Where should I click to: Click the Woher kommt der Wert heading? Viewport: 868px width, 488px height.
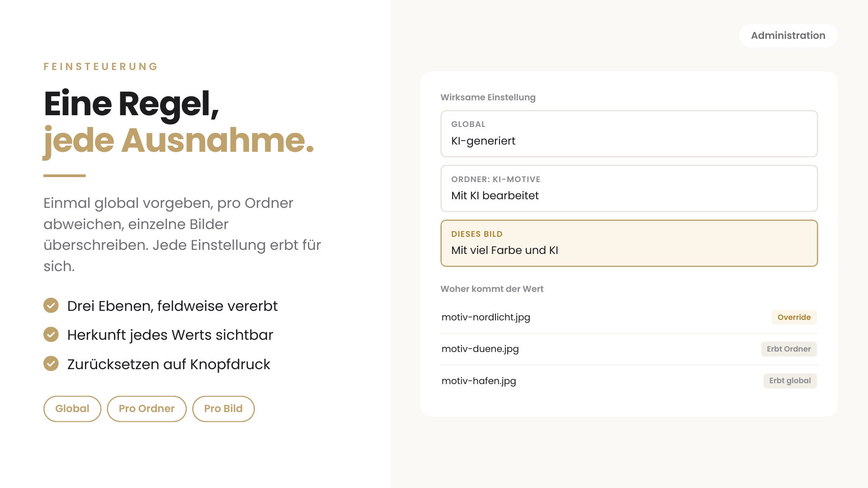pos(492,289)
